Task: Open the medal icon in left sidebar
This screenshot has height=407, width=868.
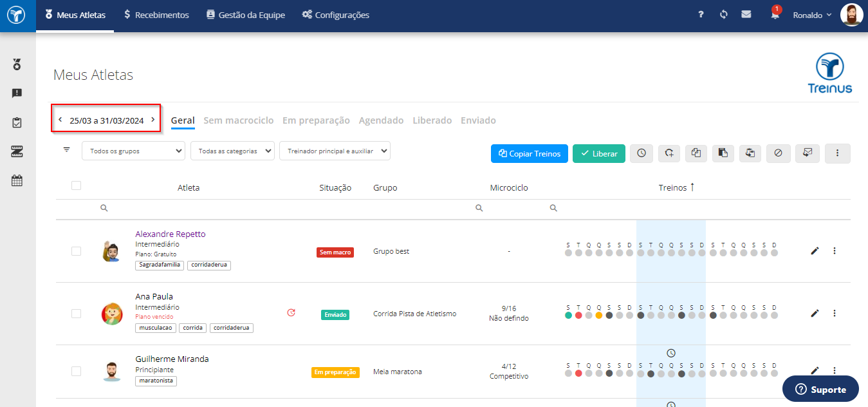Action: point(17,64)
